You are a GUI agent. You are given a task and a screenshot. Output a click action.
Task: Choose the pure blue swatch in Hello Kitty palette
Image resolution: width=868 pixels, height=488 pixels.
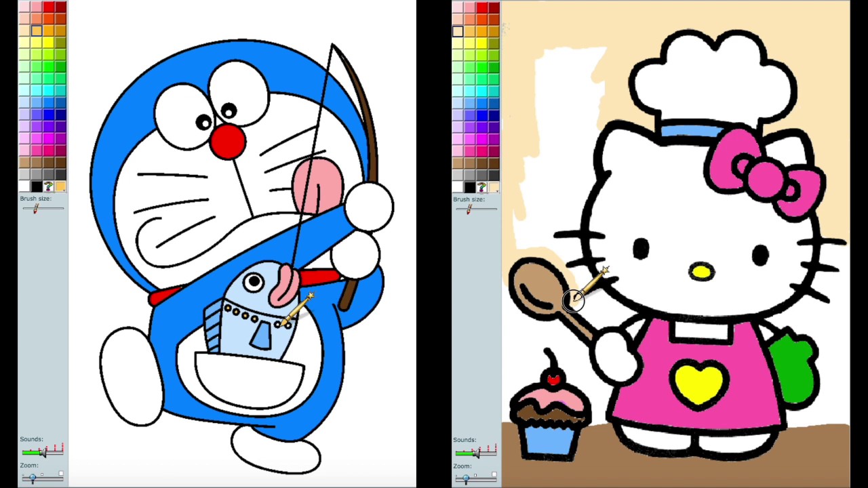click(x=481, y=114)
